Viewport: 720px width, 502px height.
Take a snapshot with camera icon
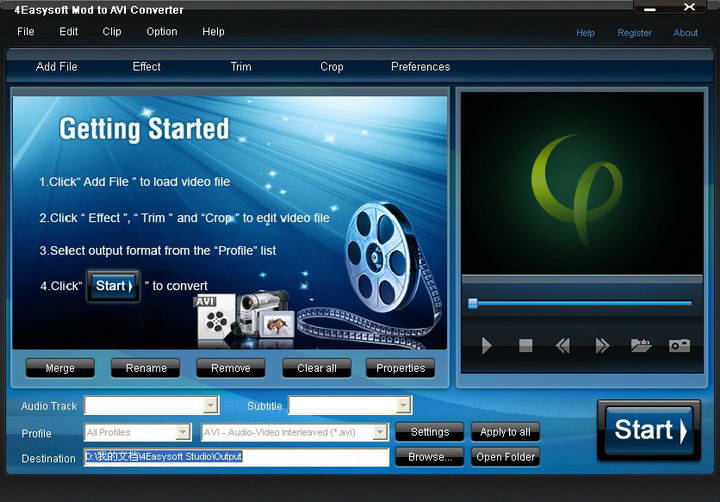(680, 345)
